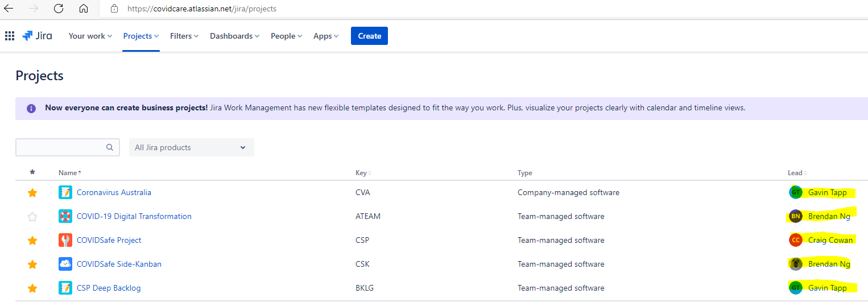Click the Craig Cowan lead name

point(830,240)
